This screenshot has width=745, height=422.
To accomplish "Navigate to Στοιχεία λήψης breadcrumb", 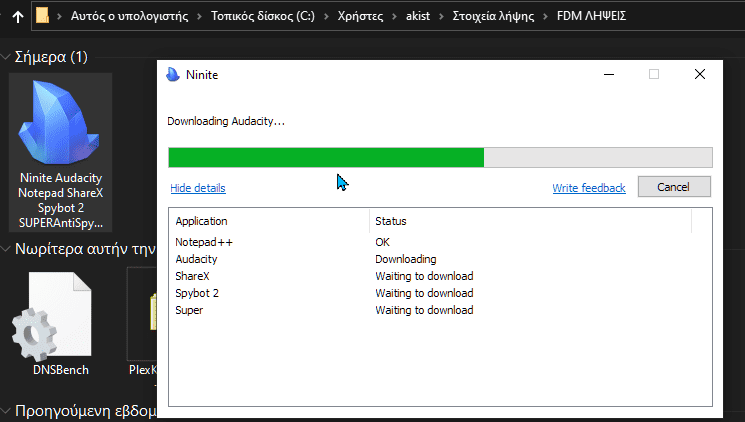I will click(x=493, y=16).
